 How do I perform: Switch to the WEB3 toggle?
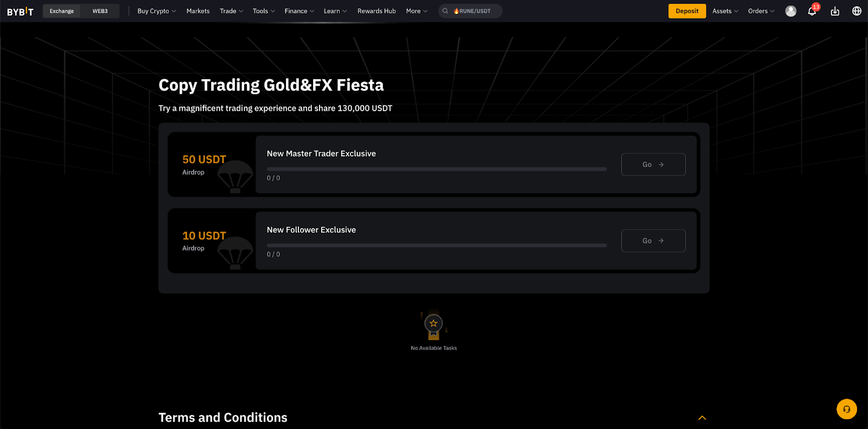point(100,11)
